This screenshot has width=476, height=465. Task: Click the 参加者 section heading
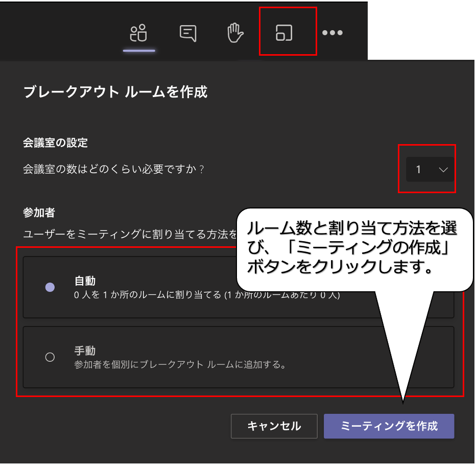[39, 212]
